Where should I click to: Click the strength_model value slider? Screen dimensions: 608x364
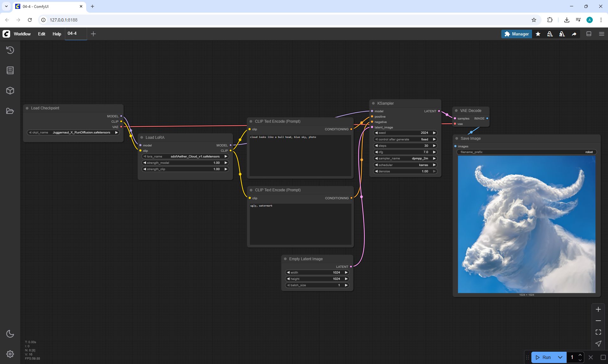185,163
